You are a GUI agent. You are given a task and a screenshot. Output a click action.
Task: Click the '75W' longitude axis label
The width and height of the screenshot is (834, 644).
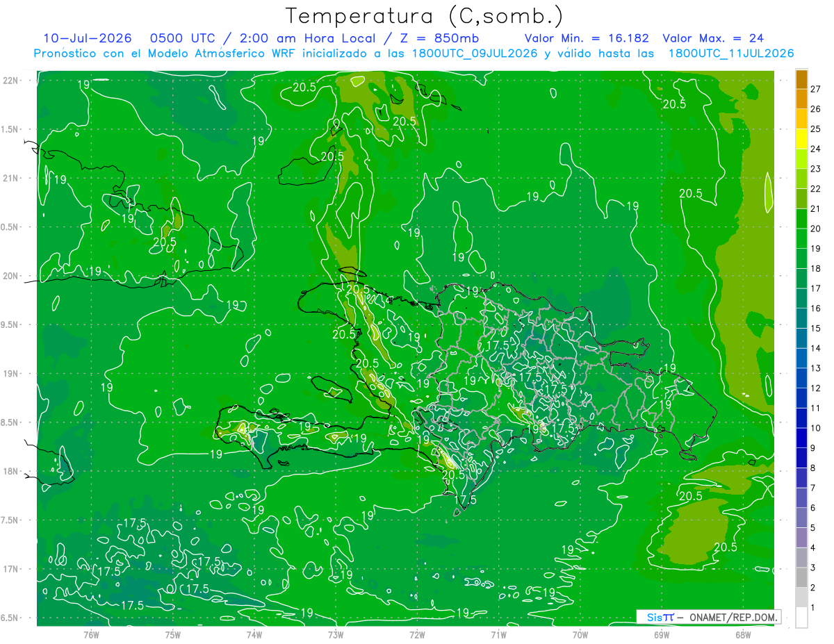point(173,635)
